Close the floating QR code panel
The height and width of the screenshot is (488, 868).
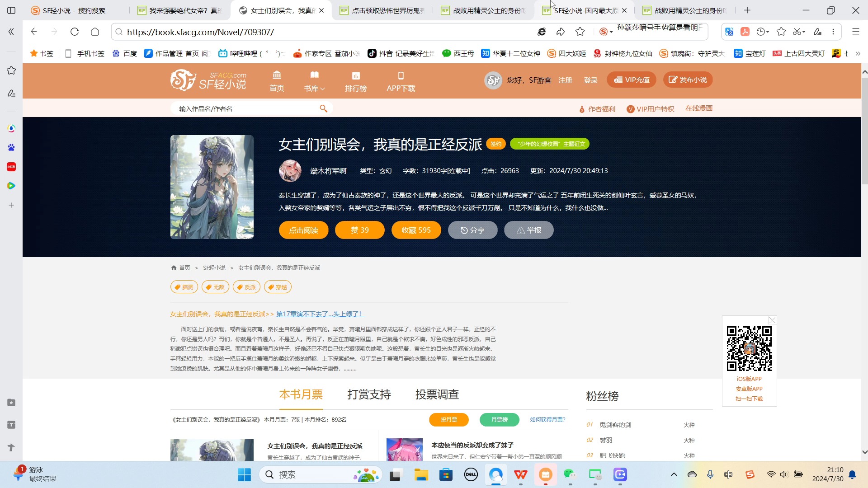point(773,320)
